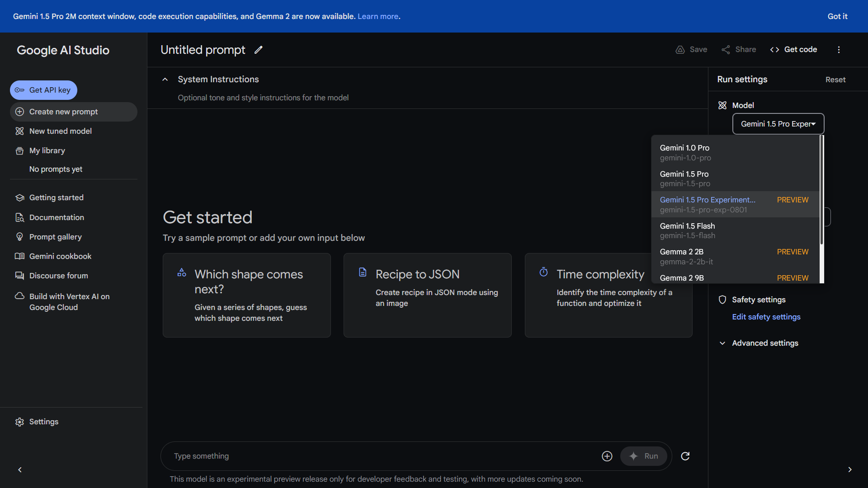Open Prompt gallery in sidebar
The height and width of the screenshot is (488, 868).
74,237
